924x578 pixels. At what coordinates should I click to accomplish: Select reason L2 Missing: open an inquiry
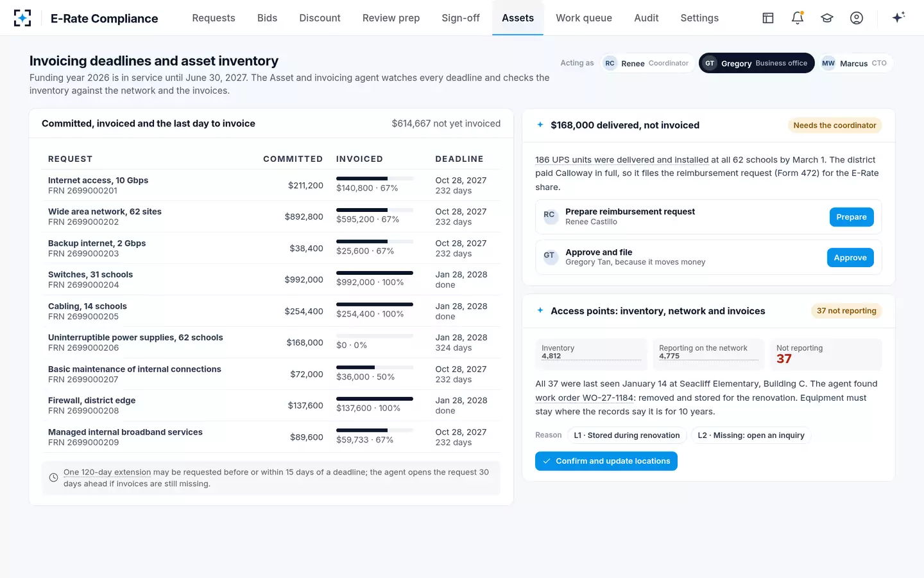751,435
